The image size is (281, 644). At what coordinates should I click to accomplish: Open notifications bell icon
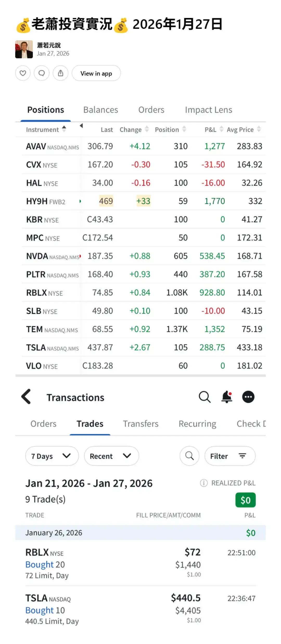[227, 397]
